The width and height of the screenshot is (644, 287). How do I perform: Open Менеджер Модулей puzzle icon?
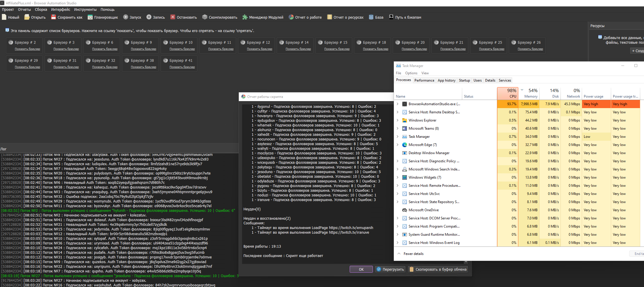245,17
